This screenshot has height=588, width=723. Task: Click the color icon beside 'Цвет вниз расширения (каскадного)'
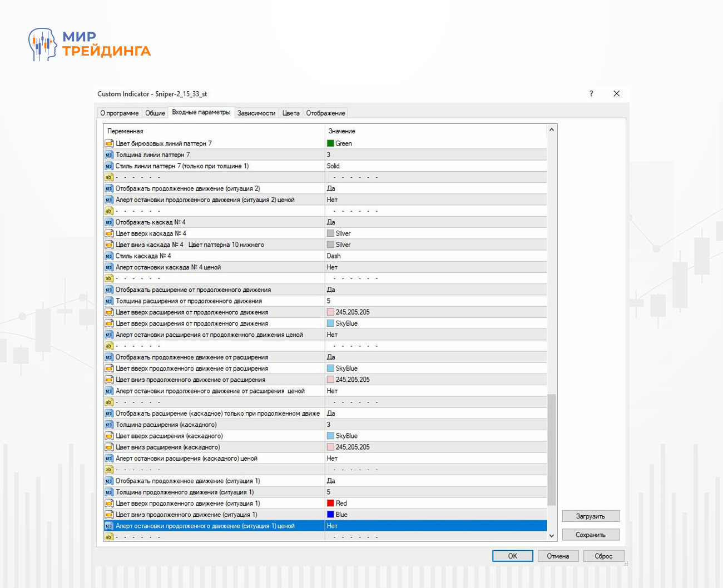click(109, 447)
